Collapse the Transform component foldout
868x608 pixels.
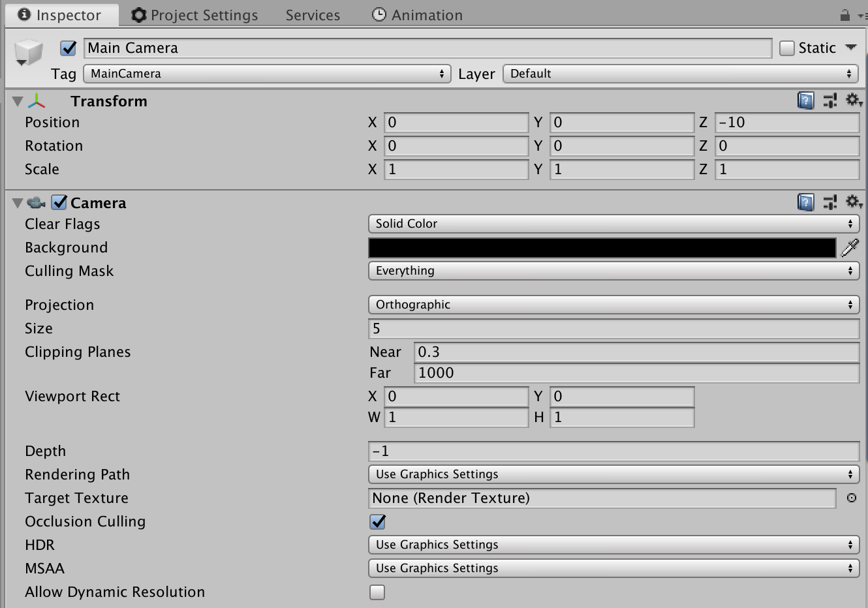coord(18,100)
